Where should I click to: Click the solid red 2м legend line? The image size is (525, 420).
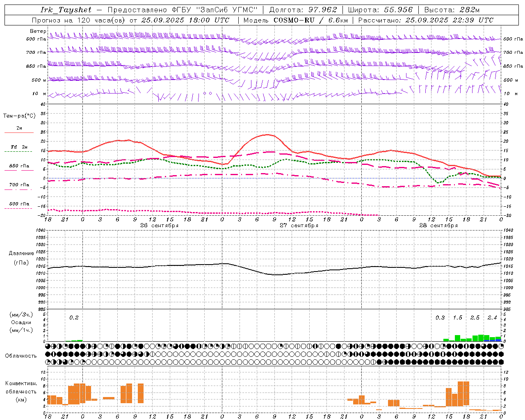[19, 132]
